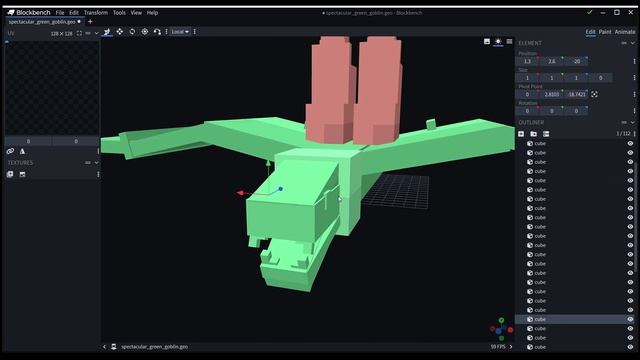The image size is (640, 360).
Task: Toggle UV editor fullscreen icon
Action: 79,33
